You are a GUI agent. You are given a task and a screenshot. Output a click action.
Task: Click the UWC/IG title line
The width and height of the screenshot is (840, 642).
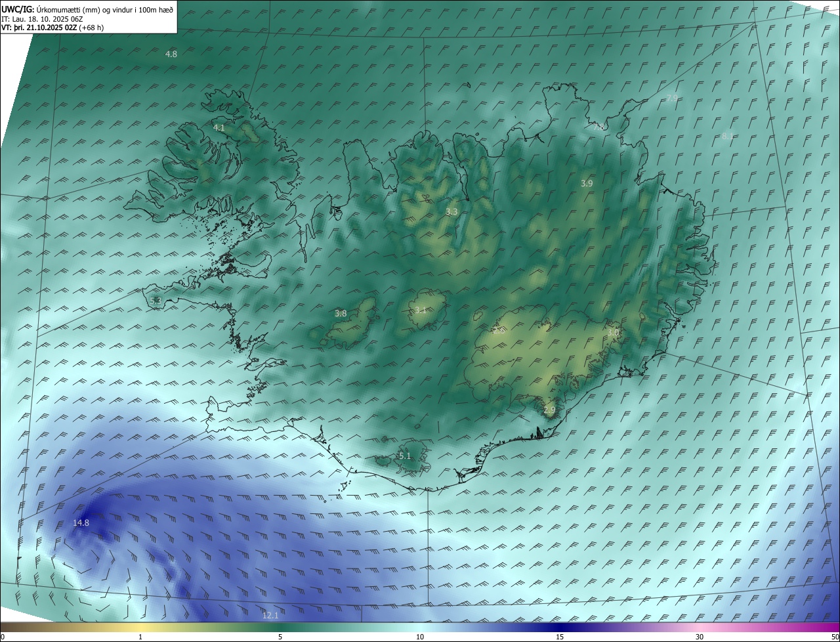[x=87, y=10]
